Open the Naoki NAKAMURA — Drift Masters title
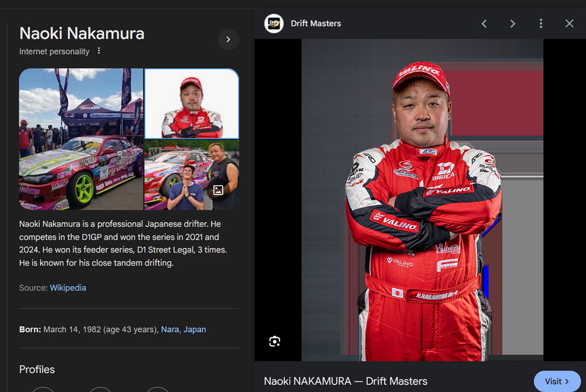This screenshot has width=586, height=392. tap(345, 381)
